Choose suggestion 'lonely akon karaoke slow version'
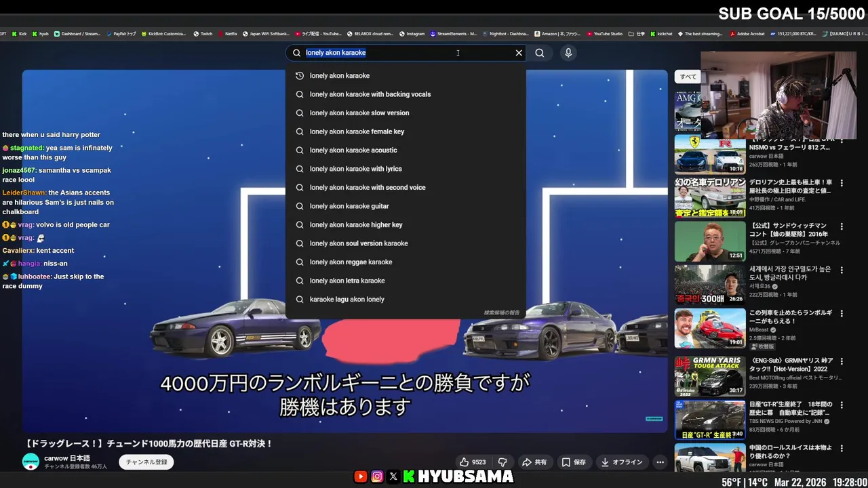This screenshot has width=868, height=488. [406, 113]
